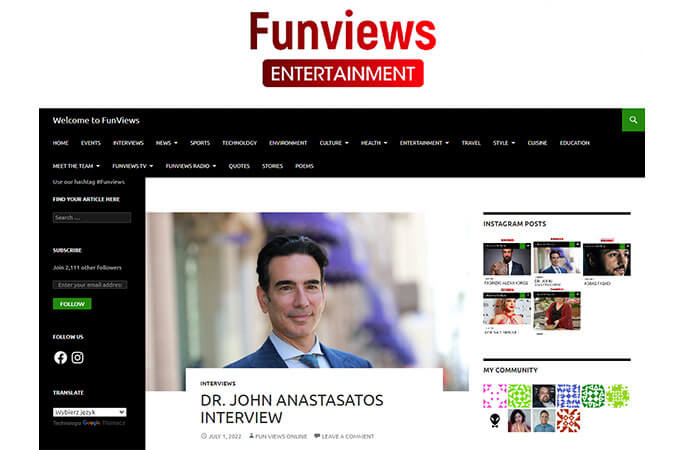Open the Stories menu item
The height and width of the screenshot is (450, 700).
[272, 166]
